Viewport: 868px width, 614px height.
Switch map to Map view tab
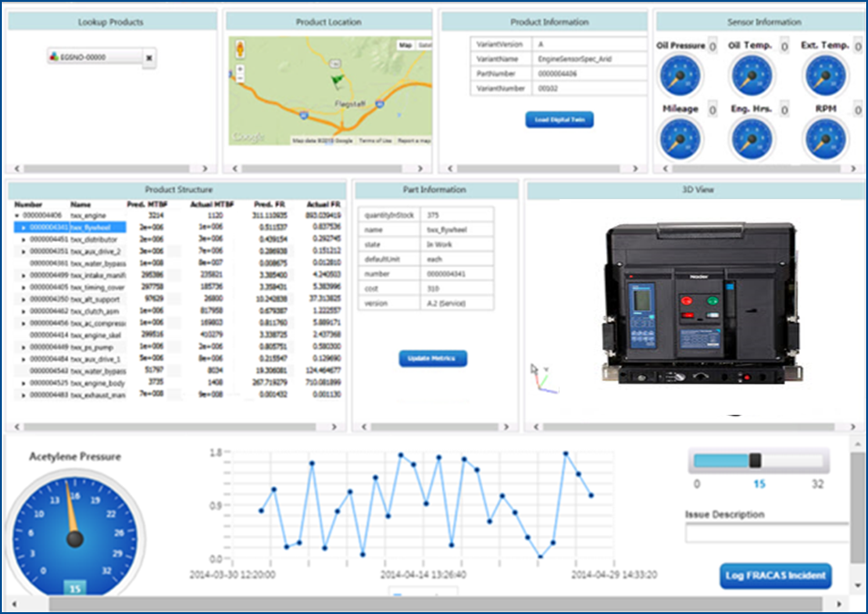point(405,44)
